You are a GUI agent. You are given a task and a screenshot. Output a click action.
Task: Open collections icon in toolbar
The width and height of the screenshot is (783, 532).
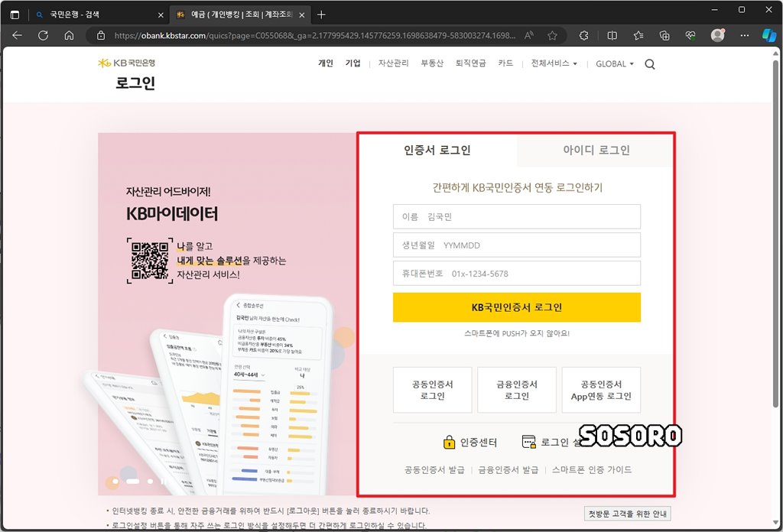coord(664,35)
